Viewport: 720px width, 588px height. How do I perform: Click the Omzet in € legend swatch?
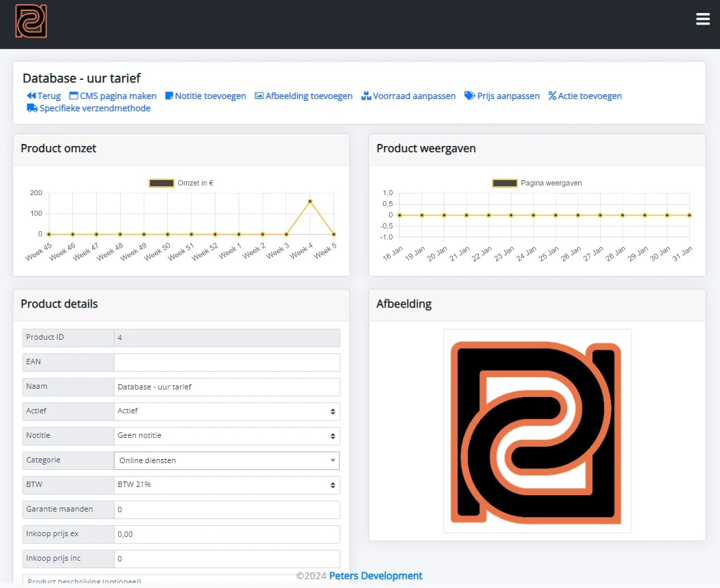(162, 183)
